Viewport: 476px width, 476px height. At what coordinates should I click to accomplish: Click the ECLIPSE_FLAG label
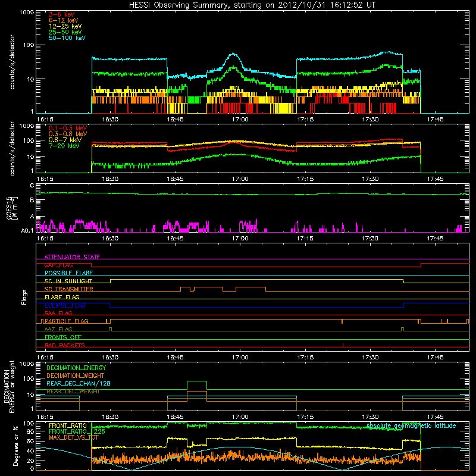[65, 305]
